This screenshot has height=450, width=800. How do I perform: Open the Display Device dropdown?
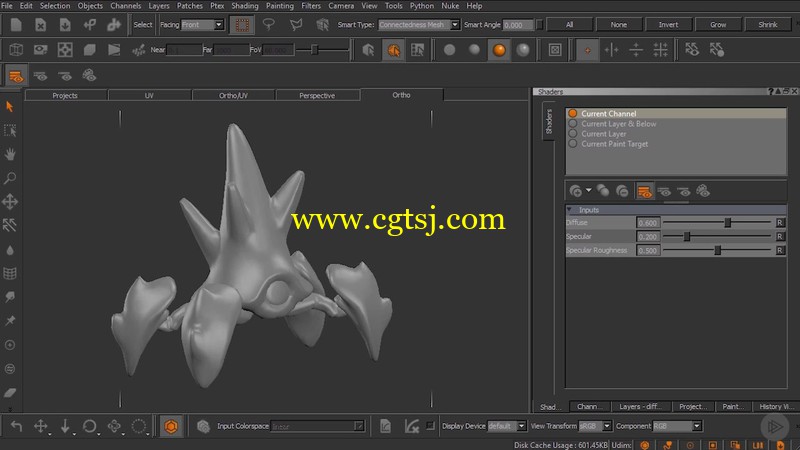coord(507,426)
